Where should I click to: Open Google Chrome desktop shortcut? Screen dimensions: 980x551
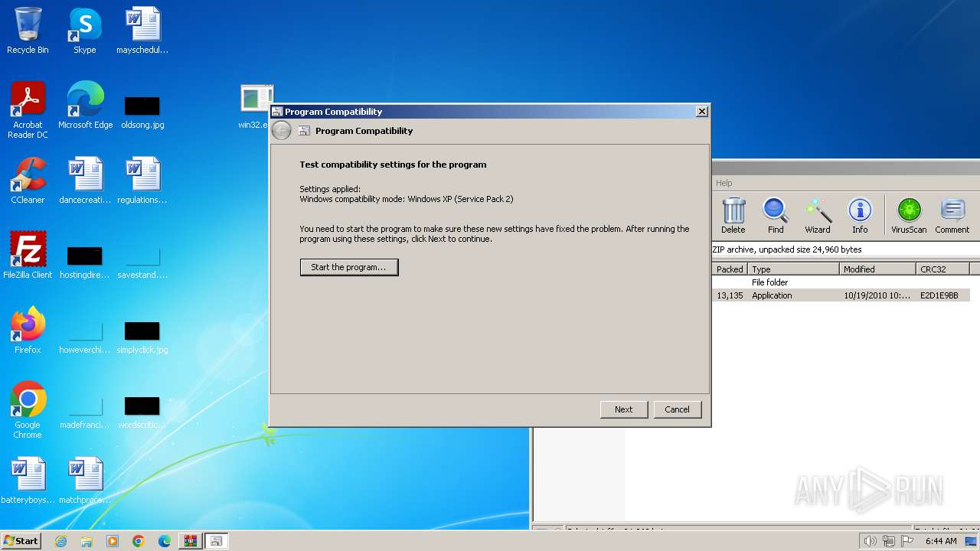(x=28, y=411)
